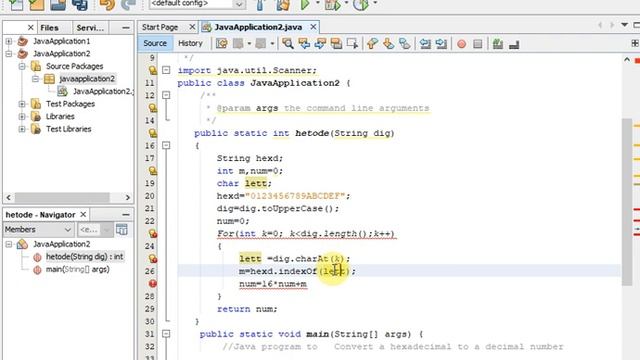Collapse main method fold at line 31
This screenshot has height=360, width=640.
click(x=166, y=334)
